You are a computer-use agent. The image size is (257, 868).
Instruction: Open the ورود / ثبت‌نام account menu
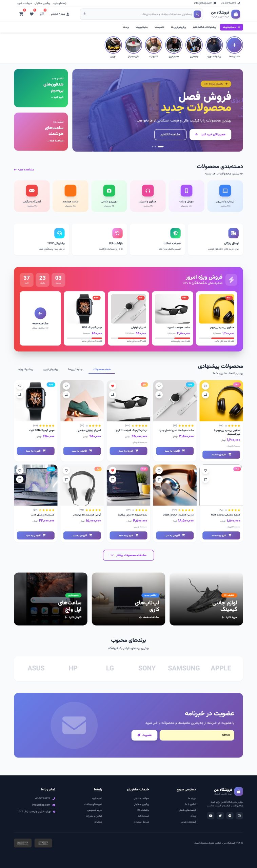(x=60, y=14)
